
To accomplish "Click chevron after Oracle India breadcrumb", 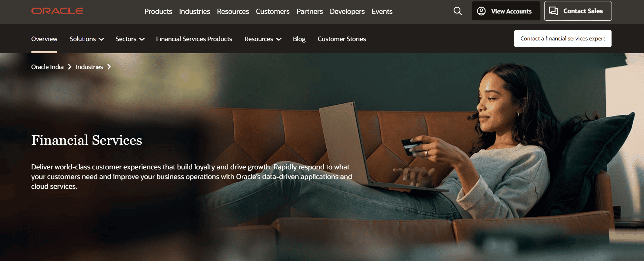I will [69, 67].
